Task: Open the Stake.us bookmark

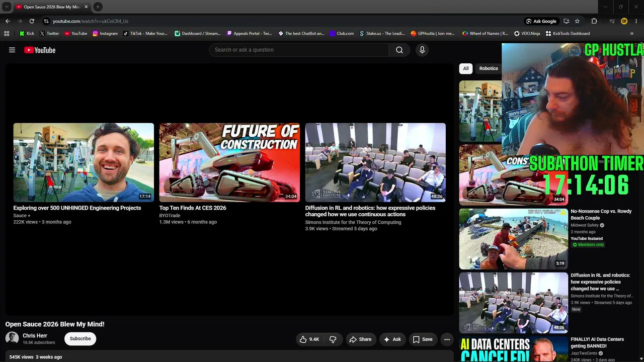Action: click(382, 34)
